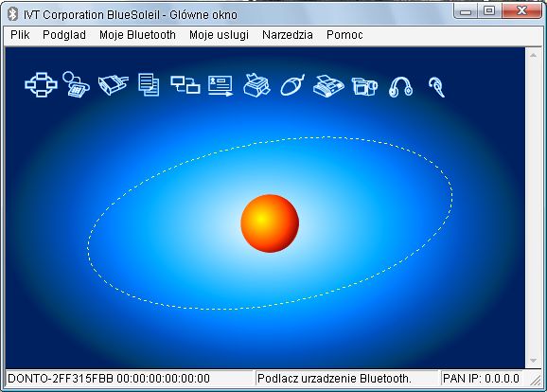Click the Bluetooth logo in the title bar
Image resolution: width=547 pixels, height=392 pixels.
click(x=12, y=14)
